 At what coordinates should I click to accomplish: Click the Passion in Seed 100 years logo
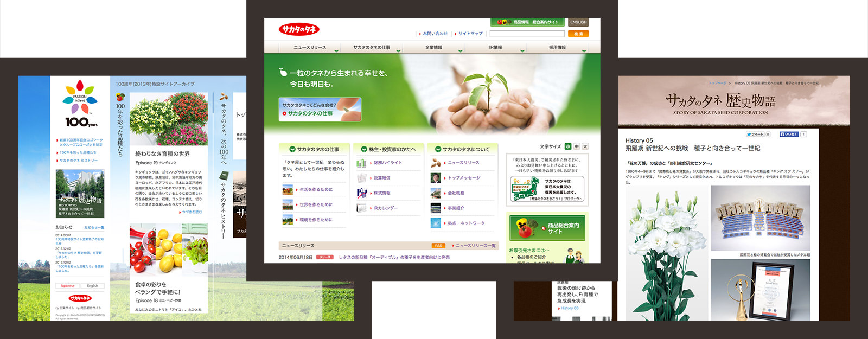80,104
